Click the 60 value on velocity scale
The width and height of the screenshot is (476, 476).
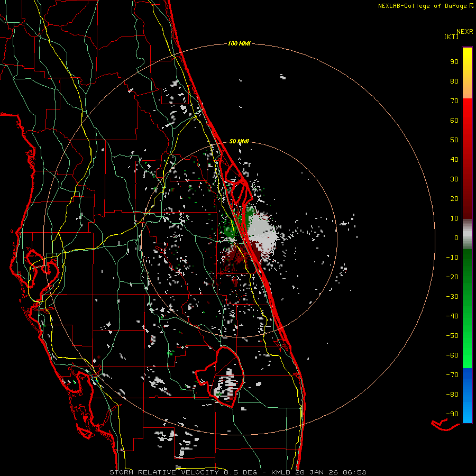click(x=454, y=121)
